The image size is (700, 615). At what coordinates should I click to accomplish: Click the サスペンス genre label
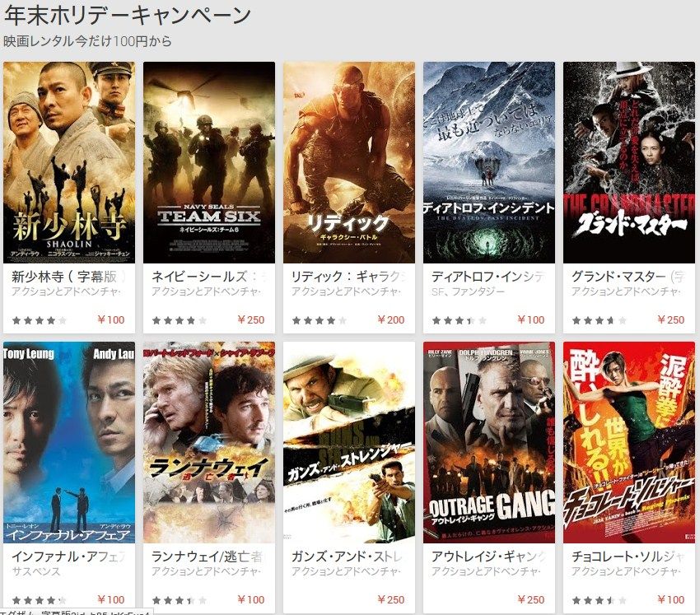(35, 571)
